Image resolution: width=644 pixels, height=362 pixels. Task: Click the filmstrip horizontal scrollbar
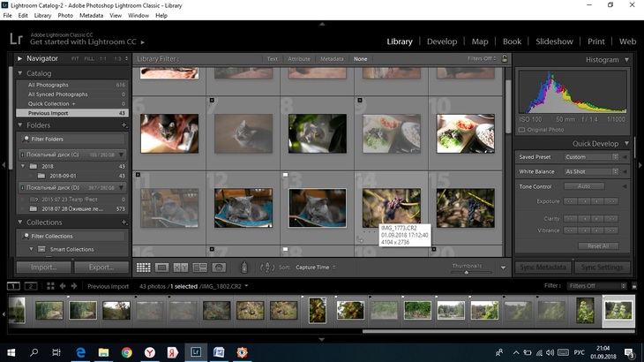click(x=498, y=331)
